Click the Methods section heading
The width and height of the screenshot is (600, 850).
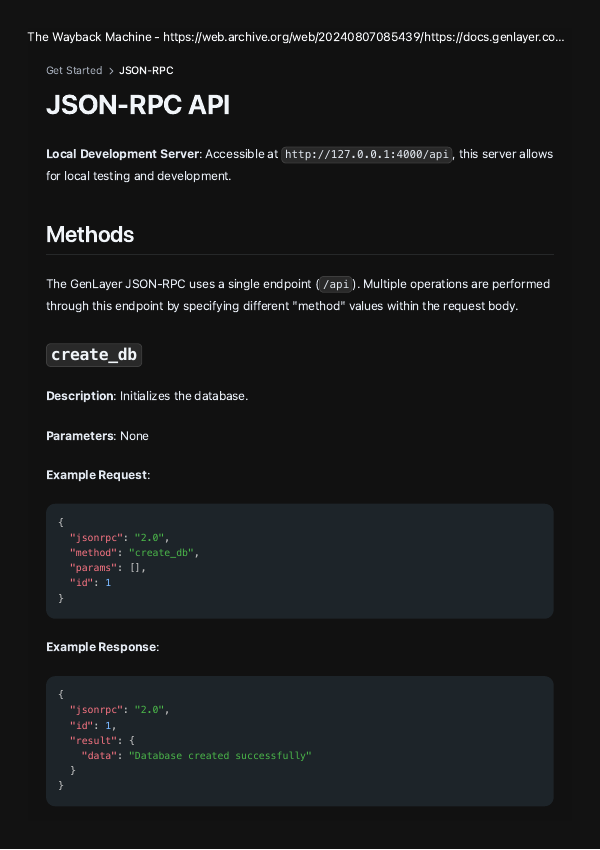tap(90, 235)
